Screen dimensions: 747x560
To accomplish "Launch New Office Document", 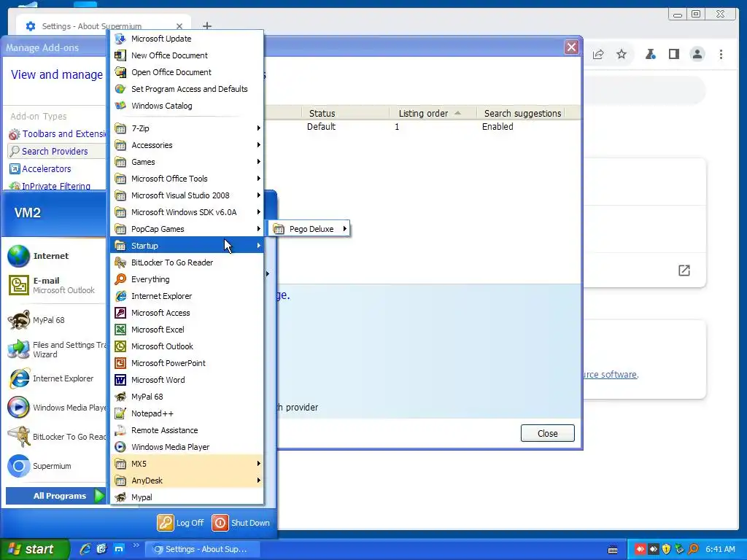I will pos(187,55).
